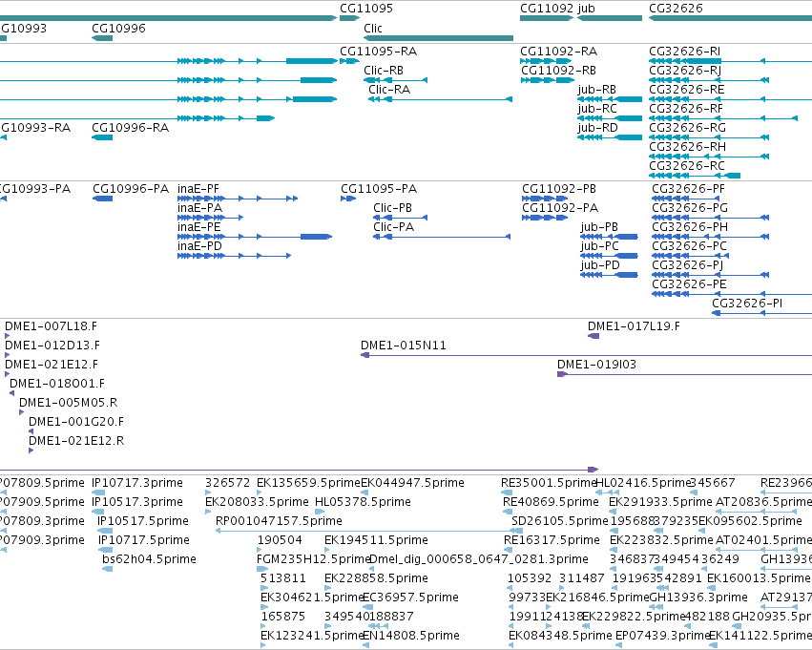Click transcript CG10996-RA label

pos(131,128)
